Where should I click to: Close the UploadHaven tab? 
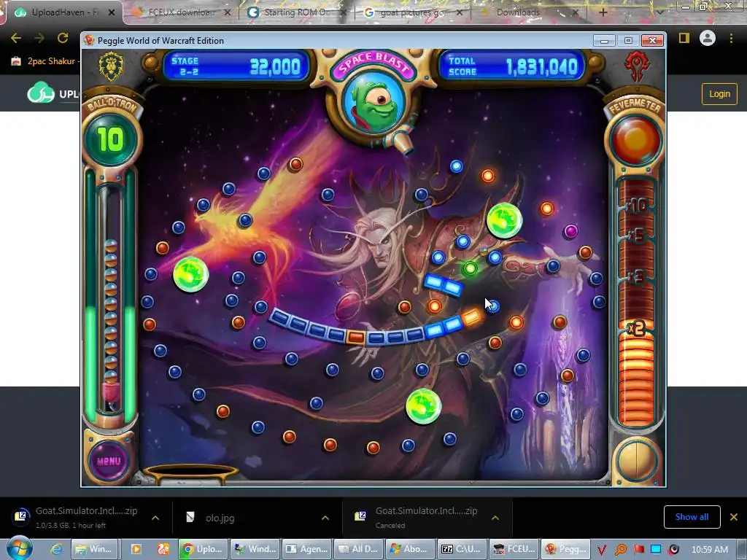(112, 12)
